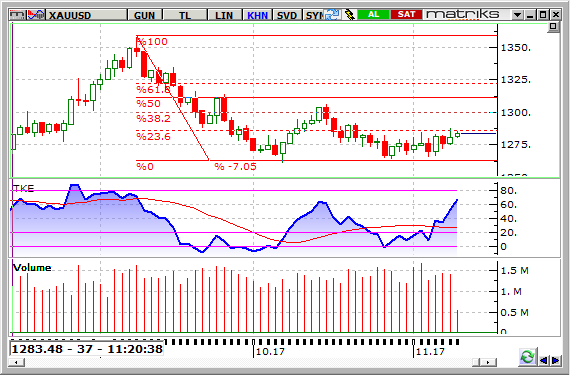This screenshot has height=375, width=570.
Task: Click the %0 Fibonacci level label
Action: click(145, 167)
